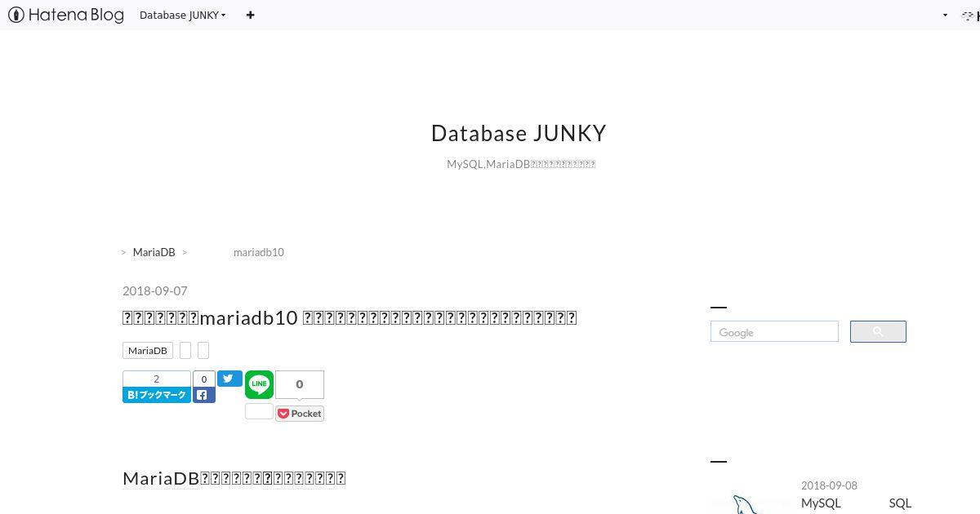Click the search magnifier button
Viewport: 980px width, 514px height.
(x=878, y=331)
